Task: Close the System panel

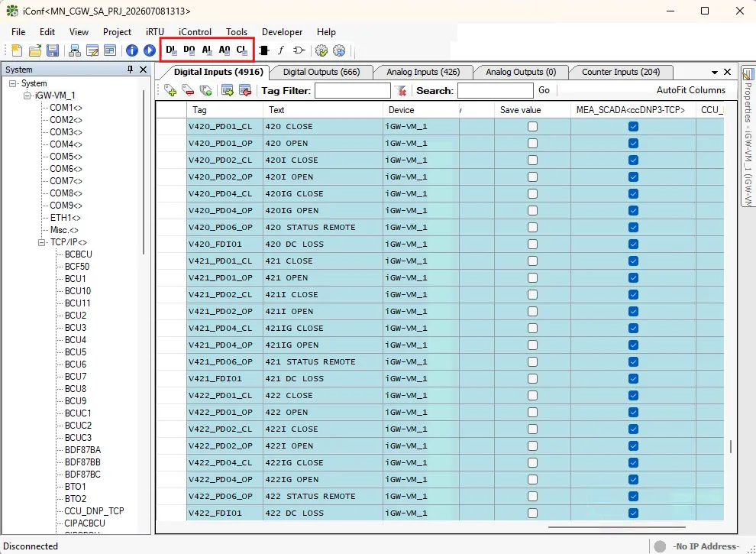Action: [144, 70]
